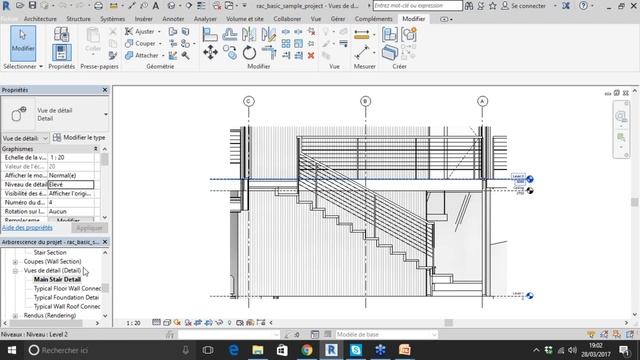Open the Architecture ribbon tab

tap(40, 19)
